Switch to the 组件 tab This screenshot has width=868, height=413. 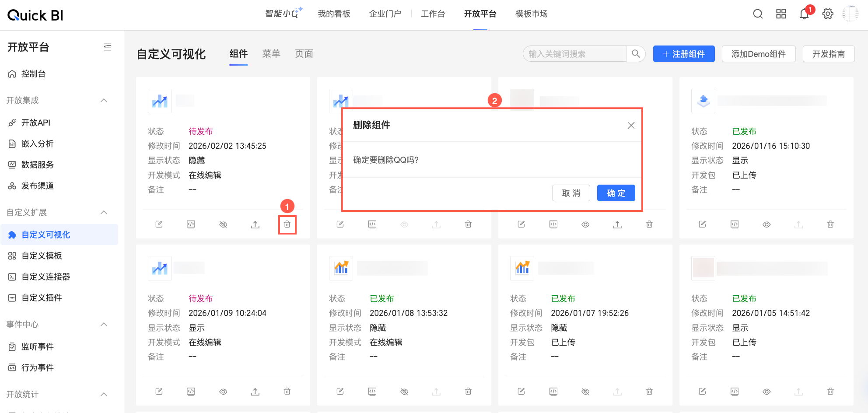(238, 54)
